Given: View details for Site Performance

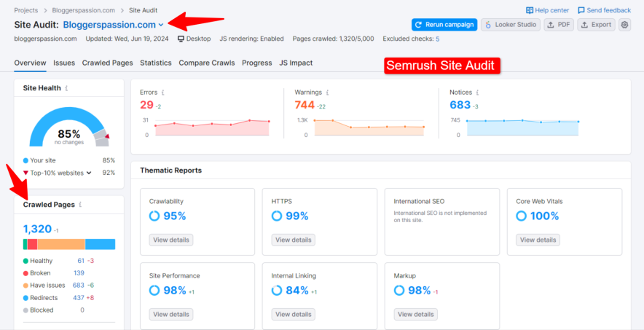Looking at the screenshot, I should 171,315.
